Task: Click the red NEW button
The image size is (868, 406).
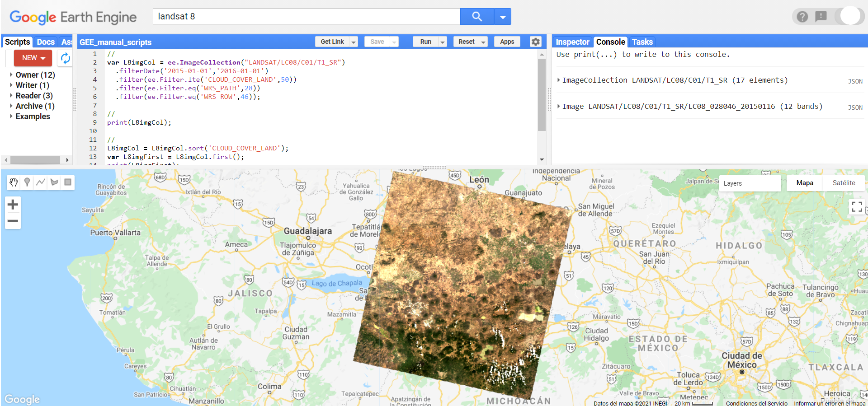Action: click(33, 58)
